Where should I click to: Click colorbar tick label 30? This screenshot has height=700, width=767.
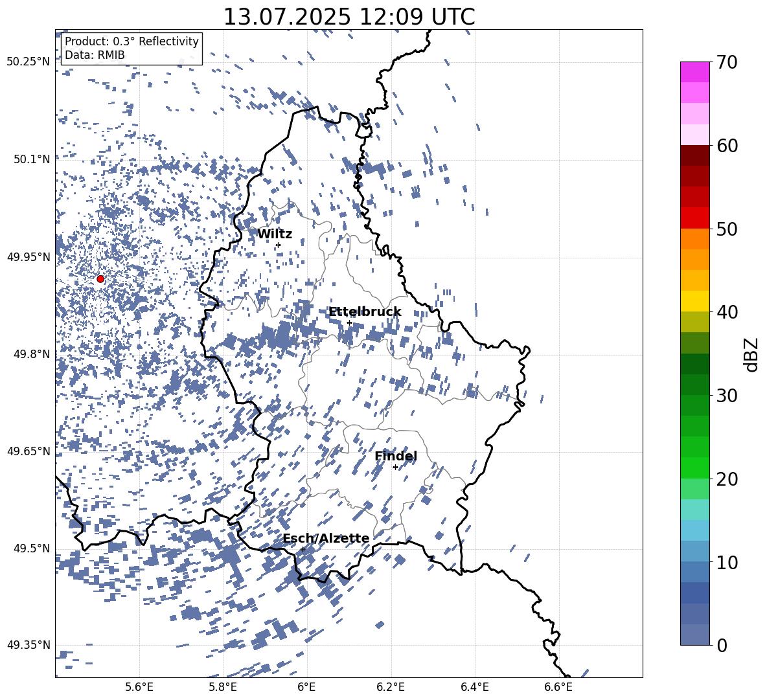tap(727, 396)
